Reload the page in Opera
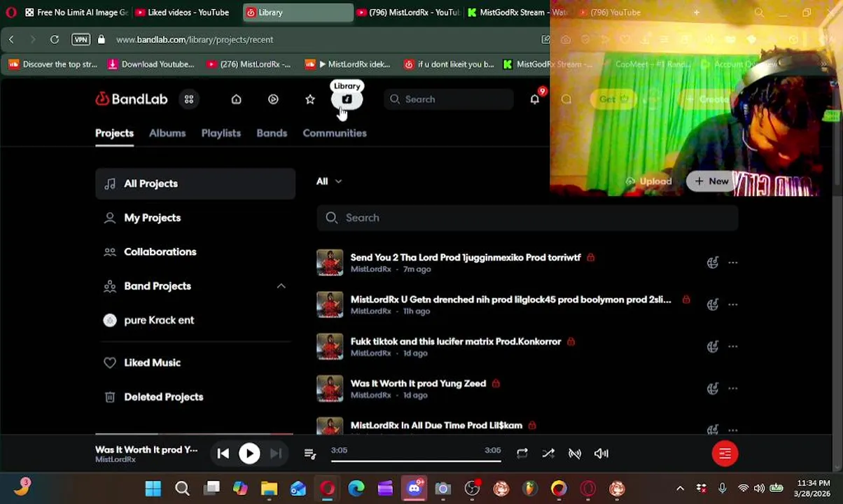The height and width of the screenshot is (504, 843). 55,40
